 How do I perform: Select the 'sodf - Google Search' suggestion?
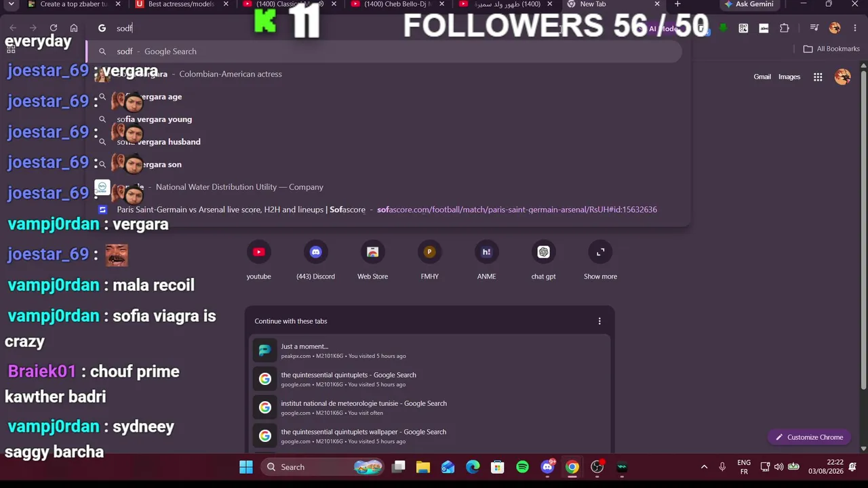tap(384, 52)
